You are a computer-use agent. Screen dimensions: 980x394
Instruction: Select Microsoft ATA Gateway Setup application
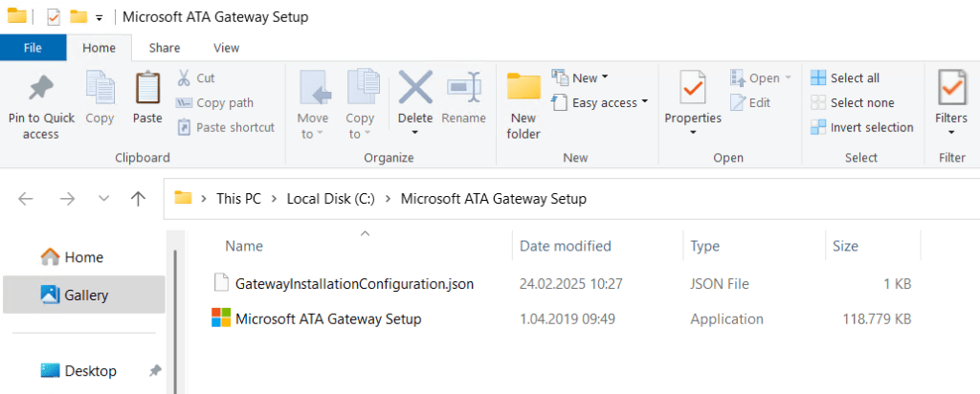[x=327, y=318]
